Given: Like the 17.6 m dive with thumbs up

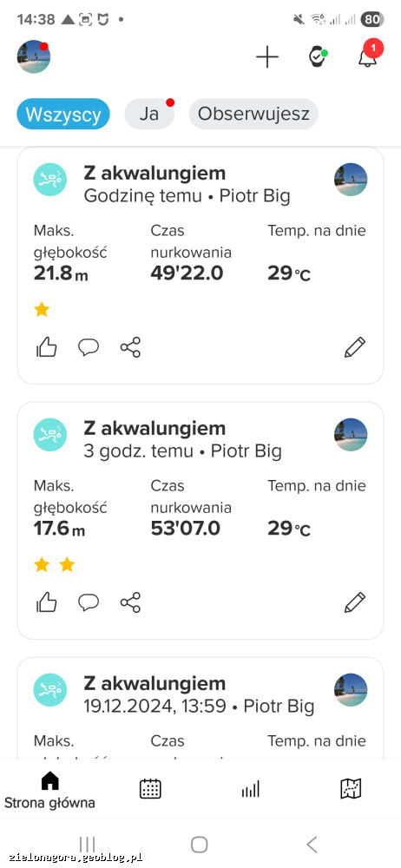Looking at the screenshot, I should 47,602.
